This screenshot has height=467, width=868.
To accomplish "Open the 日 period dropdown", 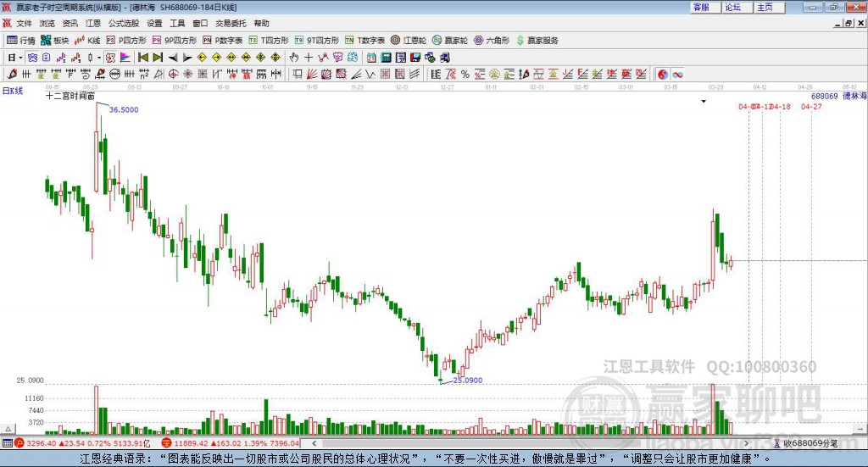I will [x=15, y=58].
